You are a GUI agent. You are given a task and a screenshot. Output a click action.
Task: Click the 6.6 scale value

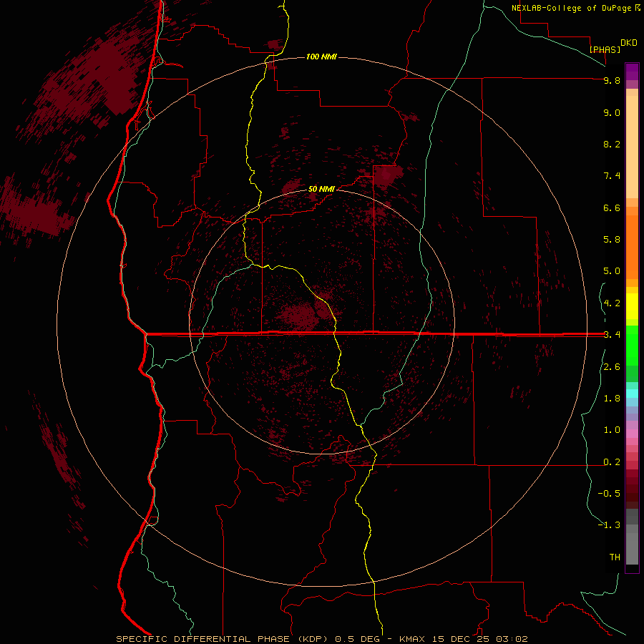coord(612,208)
